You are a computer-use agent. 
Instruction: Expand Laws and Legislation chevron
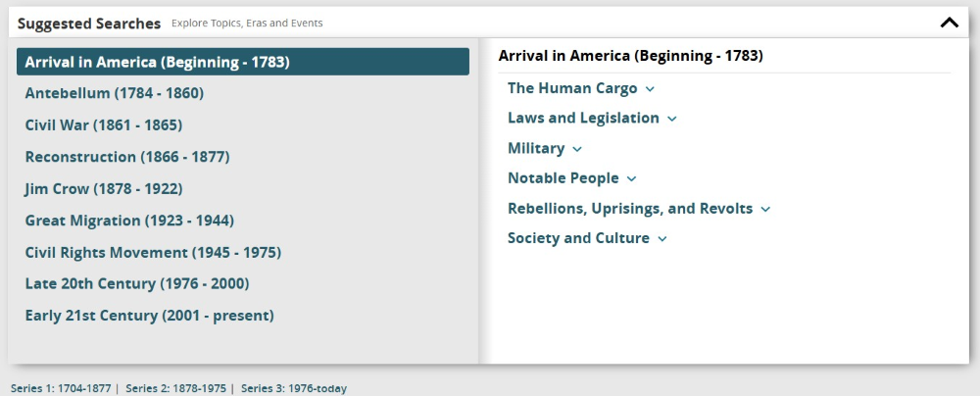tap(671, 119)
